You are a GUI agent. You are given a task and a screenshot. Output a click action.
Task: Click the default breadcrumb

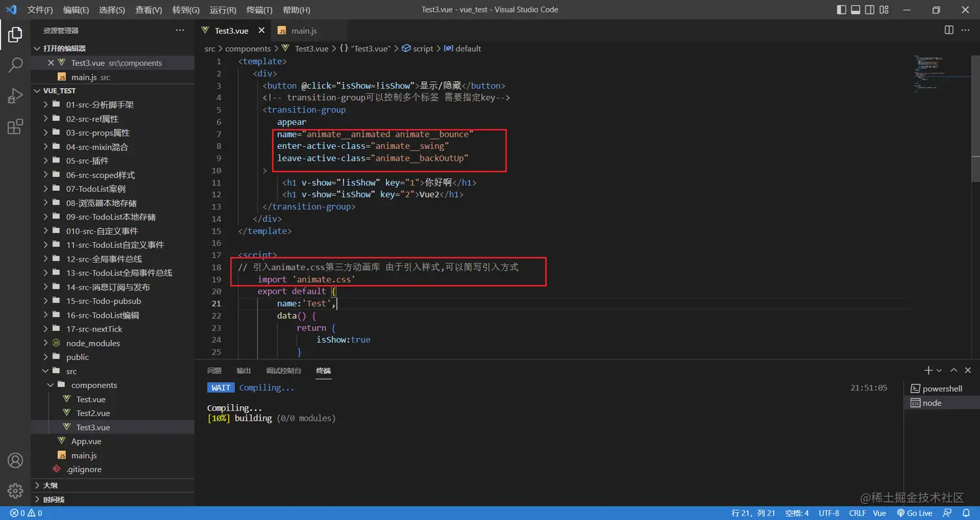[x=462, y=49]
